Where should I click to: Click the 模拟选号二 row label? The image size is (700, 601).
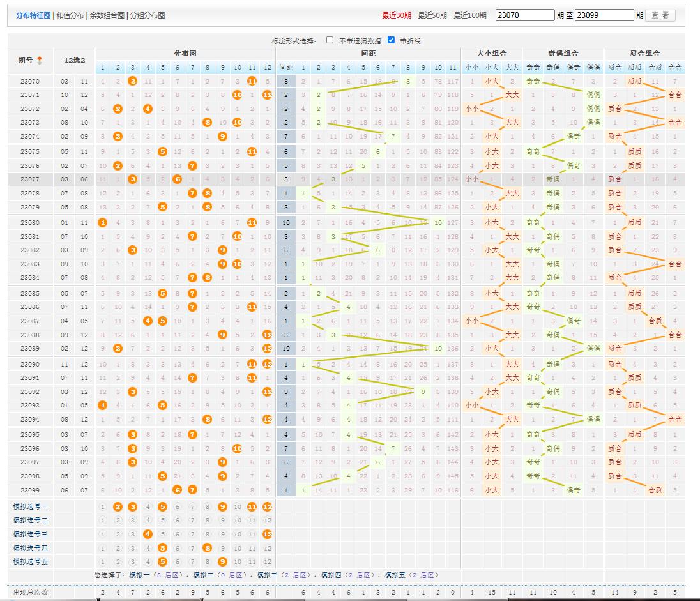[x=30, y=520]
